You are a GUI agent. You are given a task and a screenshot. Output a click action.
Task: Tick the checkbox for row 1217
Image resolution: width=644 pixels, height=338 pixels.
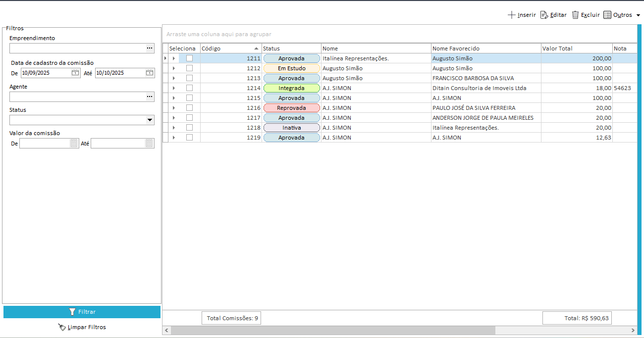189,118
